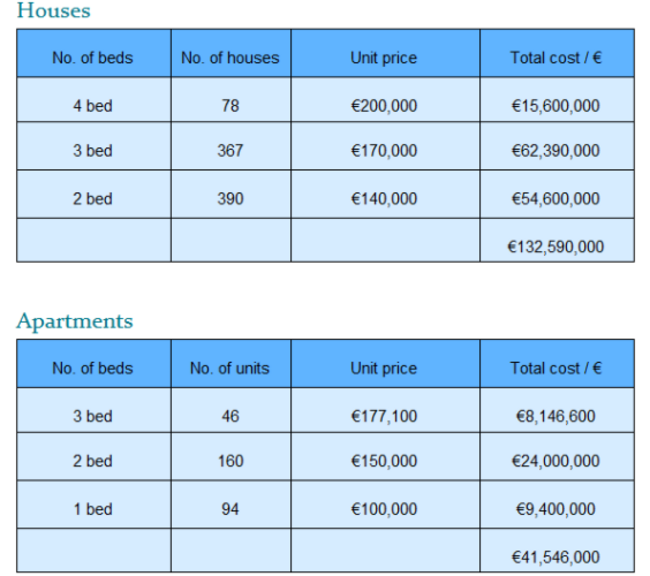This screenshot has width=650, height=576.
Task: Select the €140,000 unit price cell
Action: coord(385,194)
